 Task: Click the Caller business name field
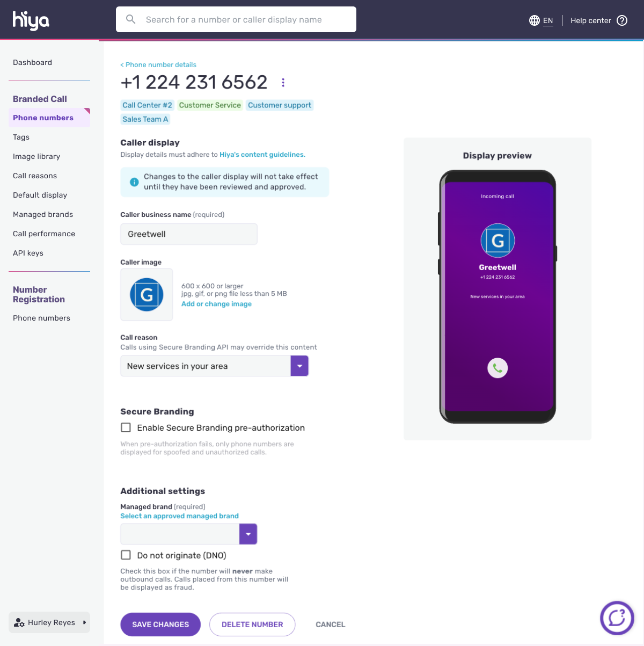click(x=189, y=234)
